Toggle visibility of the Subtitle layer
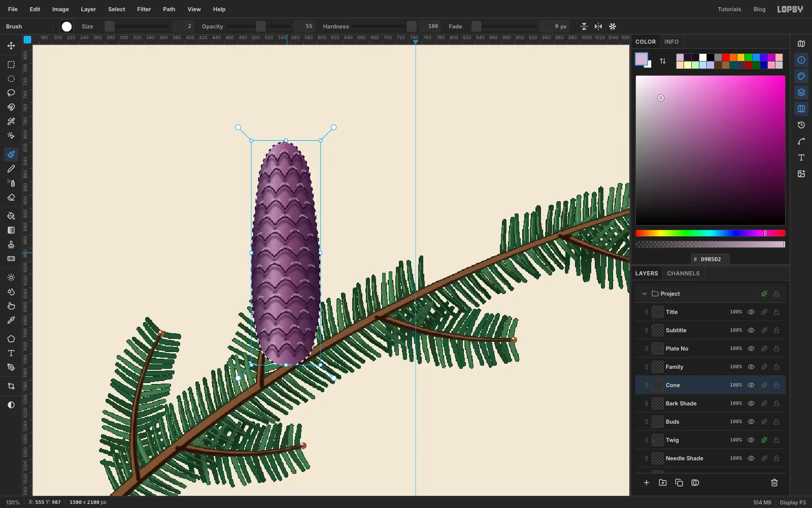812x508 pixels. pyautogui.click(x=751, y=330)
